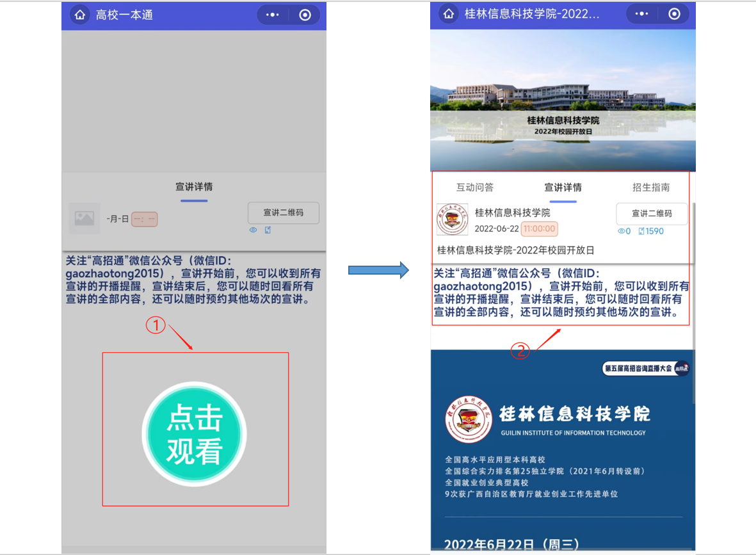Viewport: 756px width, 555px height.
Task: Tap the eye icon under the left 宣讲二维码 button
Action: click(253, 230)
